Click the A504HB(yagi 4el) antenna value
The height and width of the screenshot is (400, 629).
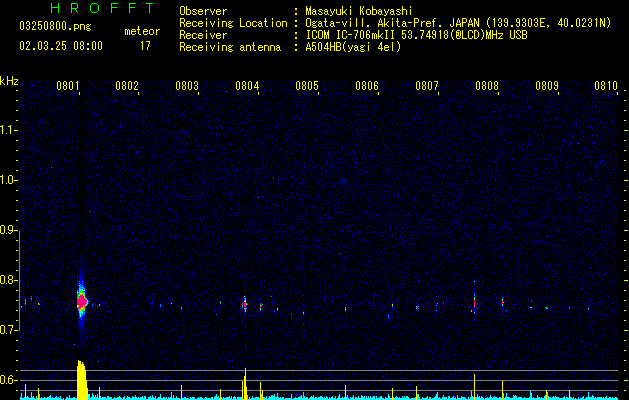coord(353,47)
